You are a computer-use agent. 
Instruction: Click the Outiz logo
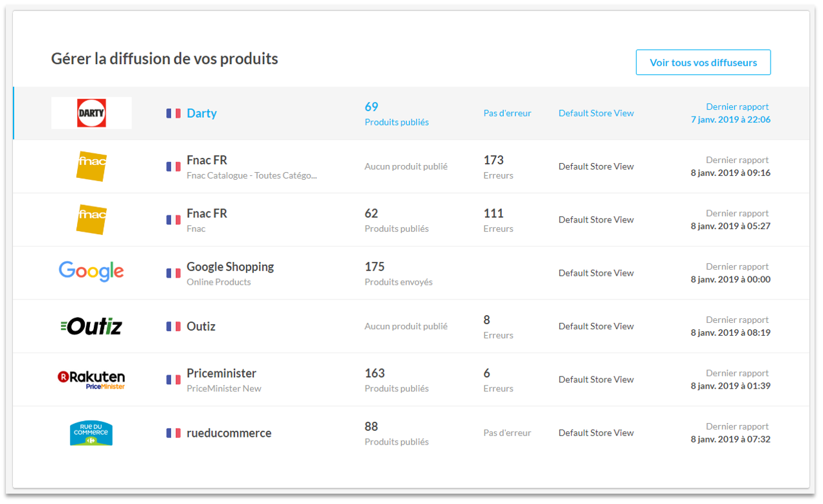(91, 326)
